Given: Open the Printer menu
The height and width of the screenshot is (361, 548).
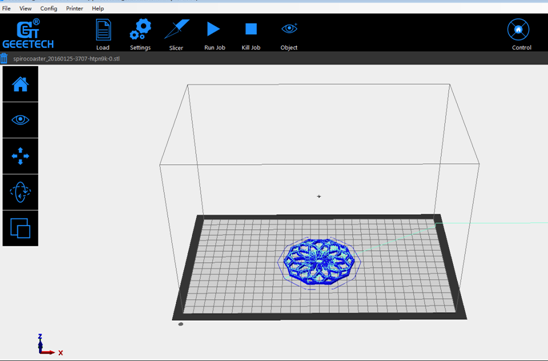Looking at the screenshot, I should point(74,8).
